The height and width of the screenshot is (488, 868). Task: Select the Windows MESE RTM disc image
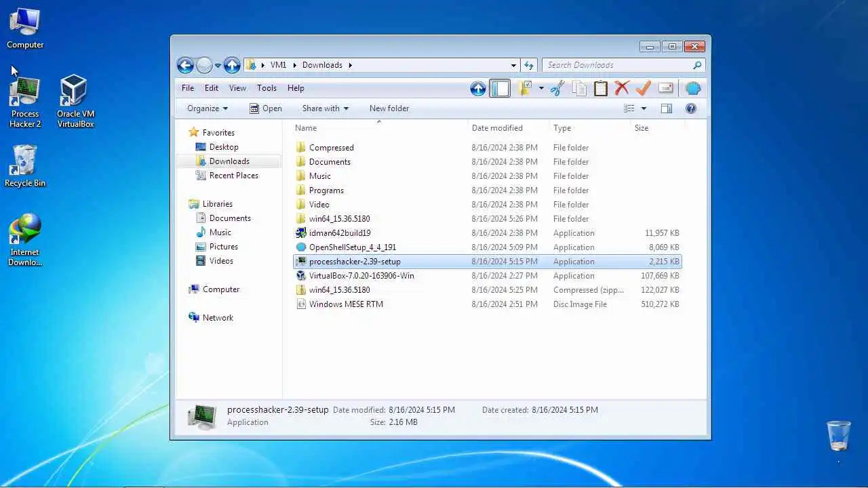[x=487, y=304]
